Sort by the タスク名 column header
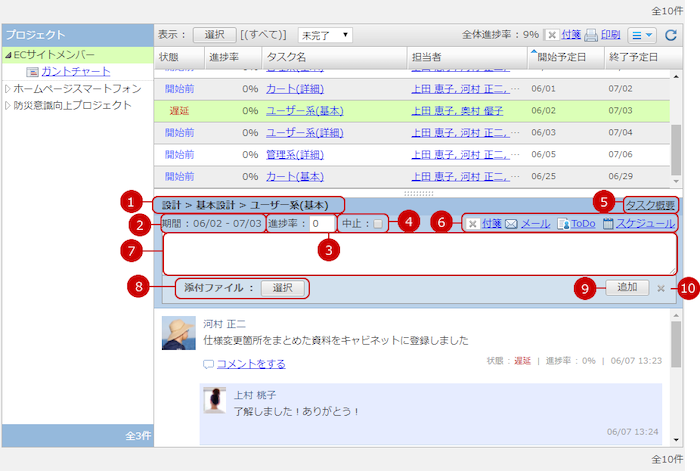 [x=288, y=57]
